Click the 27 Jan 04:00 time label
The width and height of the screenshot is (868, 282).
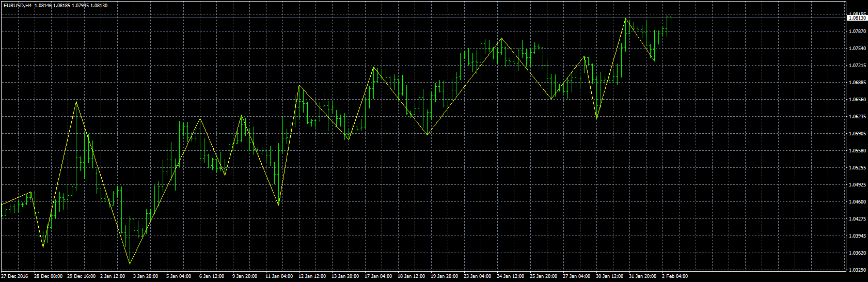(577, 276)
